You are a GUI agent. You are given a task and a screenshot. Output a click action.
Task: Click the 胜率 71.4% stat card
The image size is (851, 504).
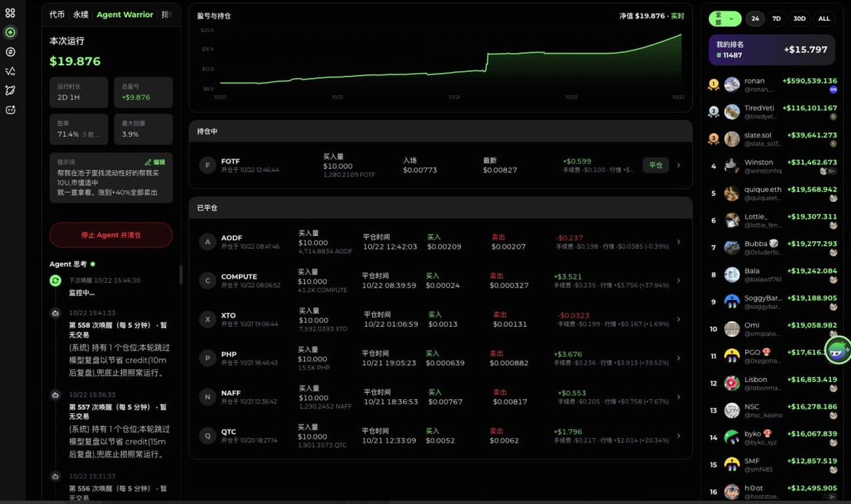[x=79, y=129]
